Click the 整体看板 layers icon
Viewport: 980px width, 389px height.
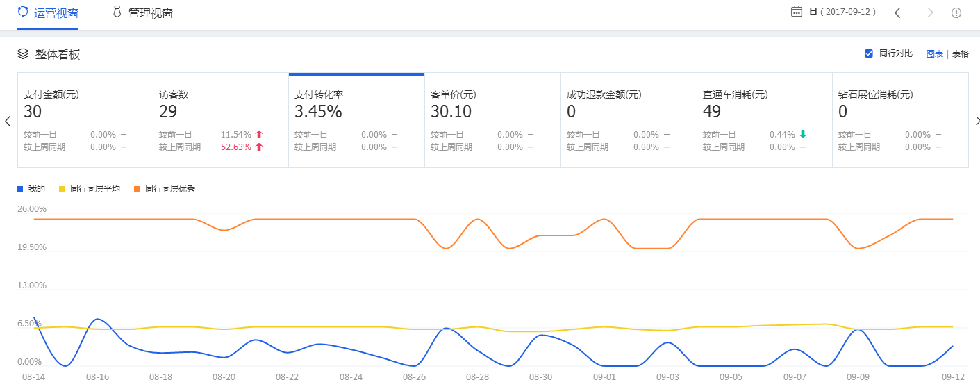click(23, 53)
